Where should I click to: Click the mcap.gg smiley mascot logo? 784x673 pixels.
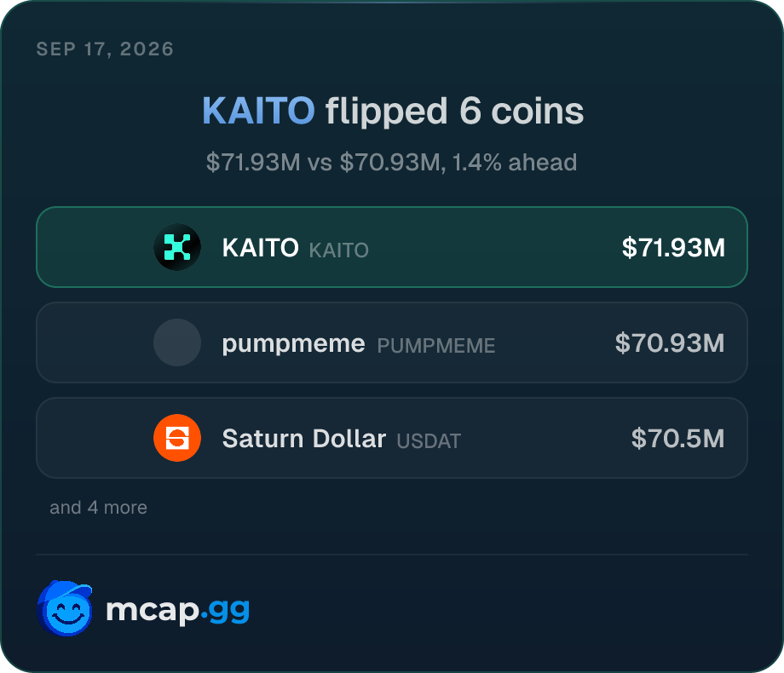65,608
